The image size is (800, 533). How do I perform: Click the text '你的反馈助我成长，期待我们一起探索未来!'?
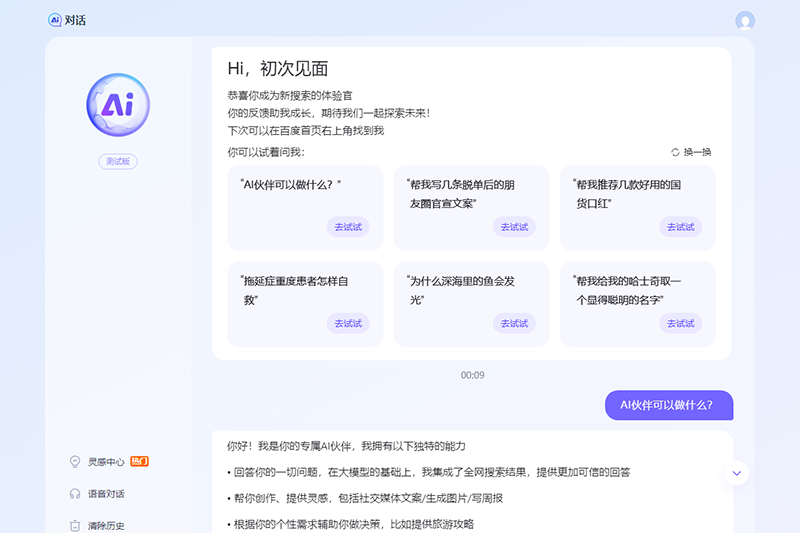click(329, 113)
